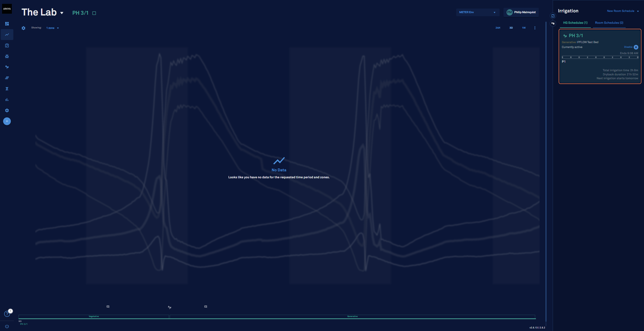Select the water drops irrigation panel icon
This screenshot has height=331, width=644.
[553, 23]
